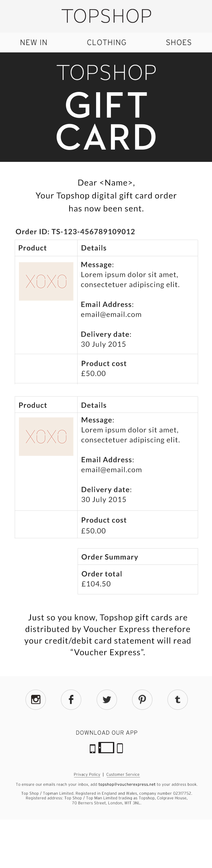
Task: Click the first XOXO gift card image
Action: (x=46, y=281)
